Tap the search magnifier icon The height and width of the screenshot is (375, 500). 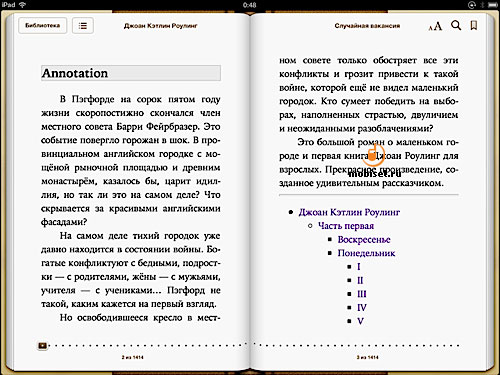click(456, 25)
